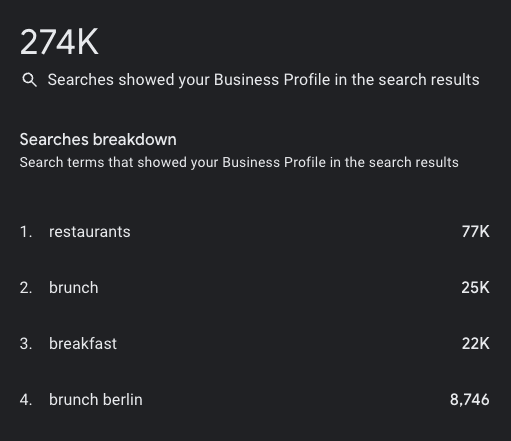Open the 'brunch berlin' search term
The height and width of the screenshot is (441, 511).
pos(96,400)
